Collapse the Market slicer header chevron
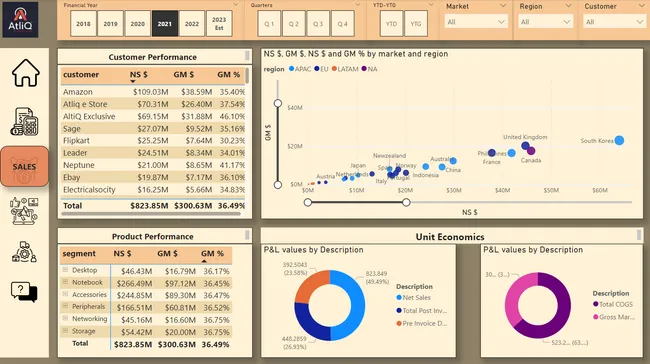650x364 pixels. (x=503, y=6)
